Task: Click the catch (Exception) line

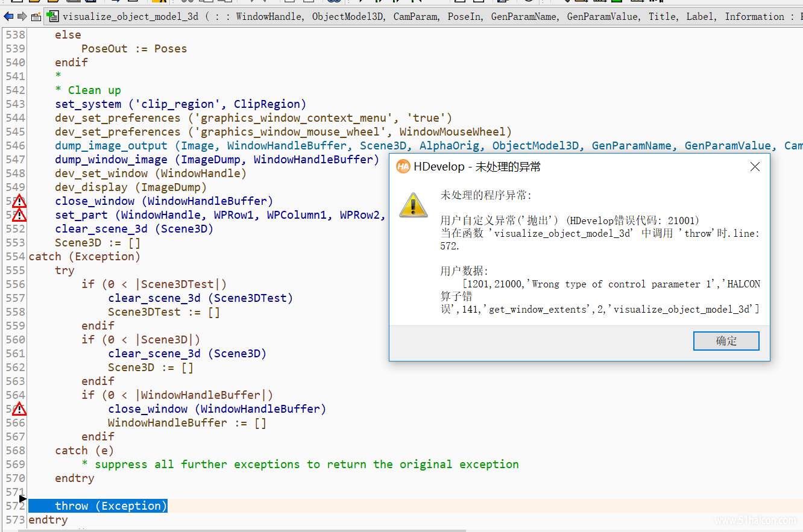Action: click(x=84, y=257)
